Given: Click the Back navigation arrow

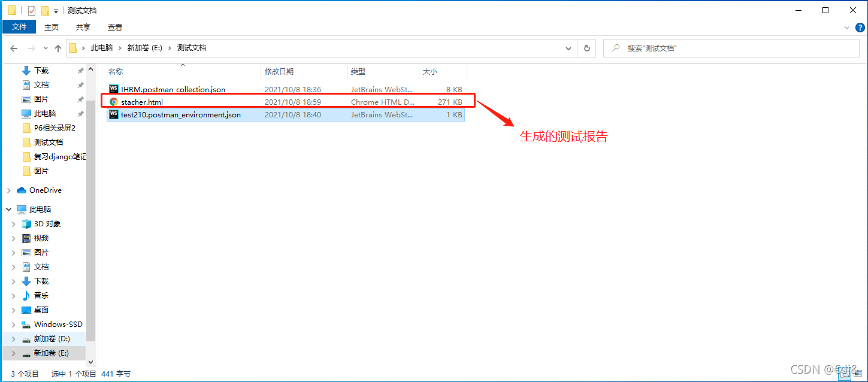Looking at the screenshot, I should (x=14, y=48).
